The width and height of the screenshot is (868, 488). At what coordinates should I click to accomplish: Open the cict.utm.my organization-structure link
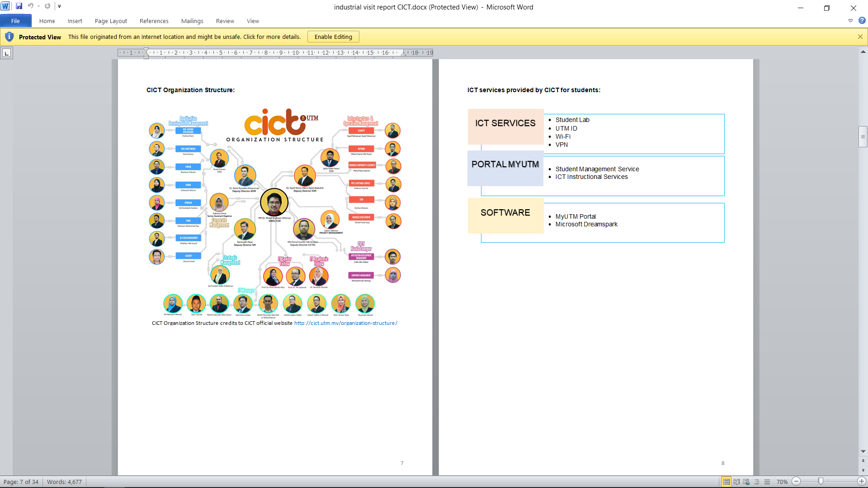click(345, 323)
